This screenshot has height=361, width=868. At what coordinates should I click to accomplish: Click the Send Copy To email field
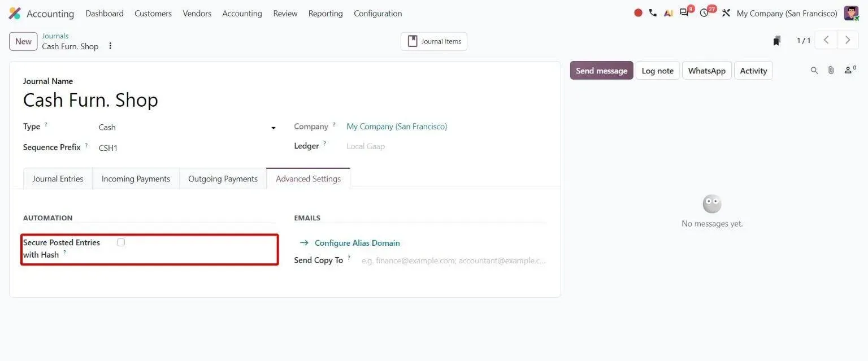click(x=454, y=260)
